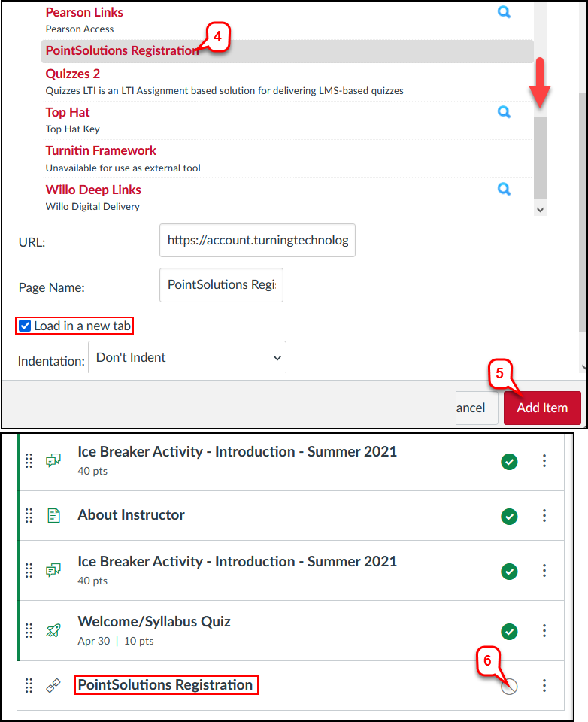
Task: Open the Welcome/Syllabus Quiz link
Action: point(154,622)
